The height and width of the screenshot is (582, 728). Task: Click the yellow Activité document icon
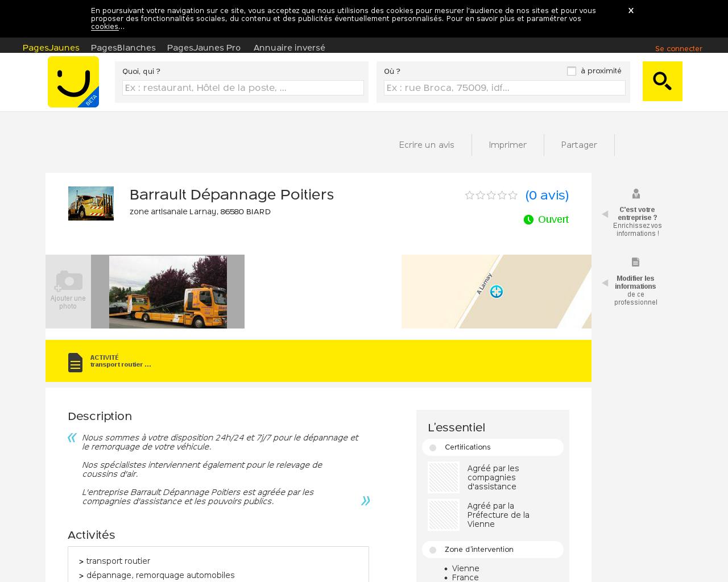point(75,363)
